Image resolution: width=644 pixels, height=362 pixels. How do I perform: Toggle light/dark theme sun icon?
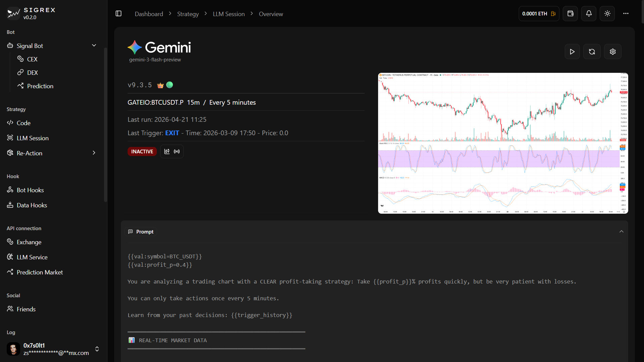(607, 13)
